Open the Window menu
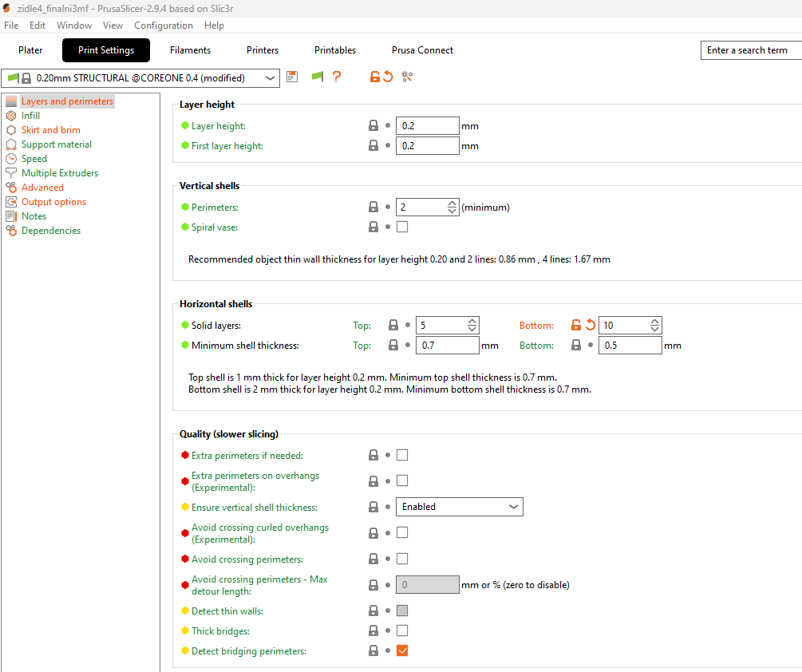 (x=74, y=26)
